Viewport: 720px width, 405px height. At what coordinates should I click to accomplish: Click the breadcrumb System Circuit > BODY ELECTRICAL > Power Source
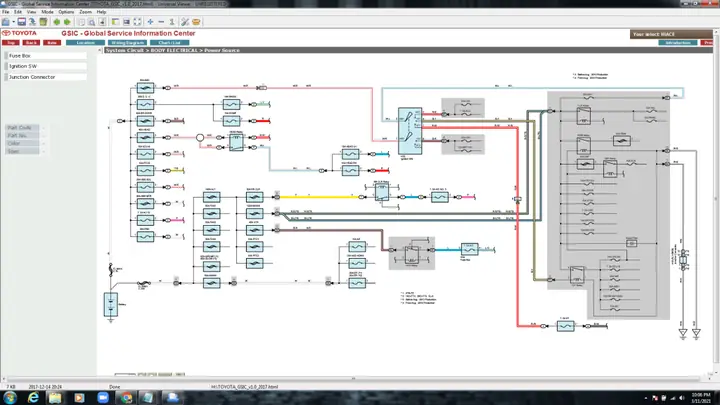click(x=173, y=50)
